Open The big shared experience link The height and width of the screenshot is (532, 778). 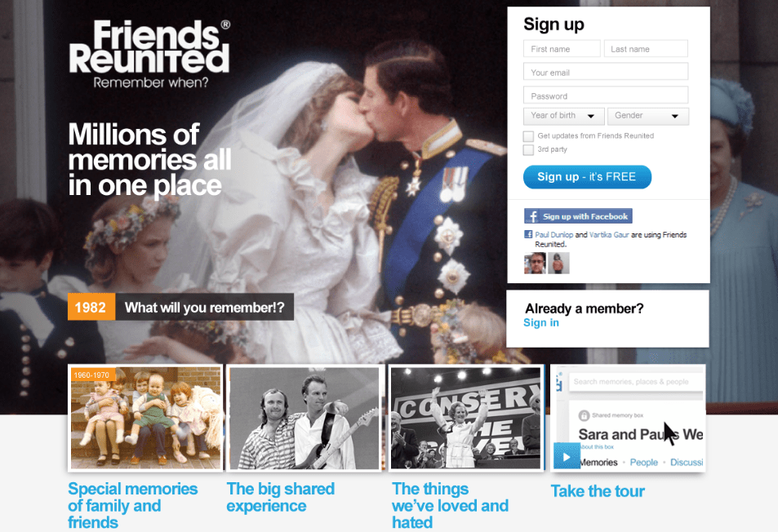pos(280,497)
